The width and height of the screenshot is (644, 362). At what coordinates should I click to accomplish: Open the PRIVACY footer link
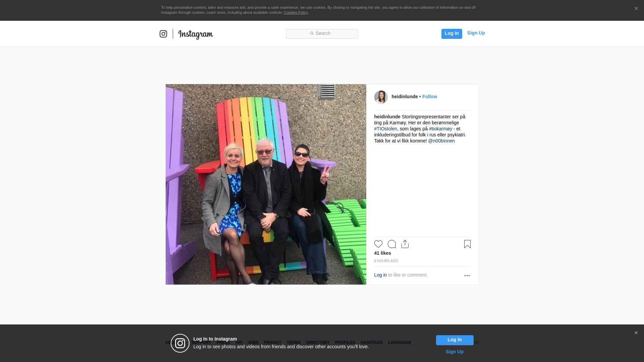(272, 343)
